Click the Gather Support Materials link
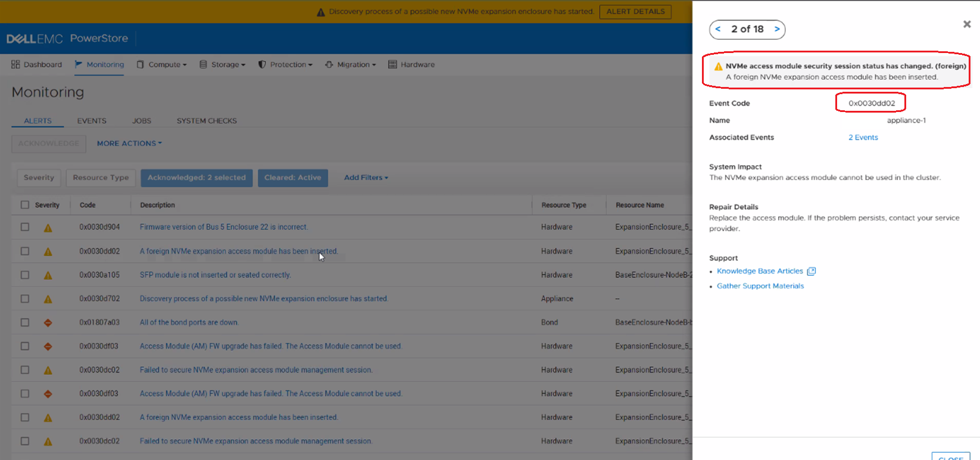Viewport: 980px width, 460px height. click(760, 286)
